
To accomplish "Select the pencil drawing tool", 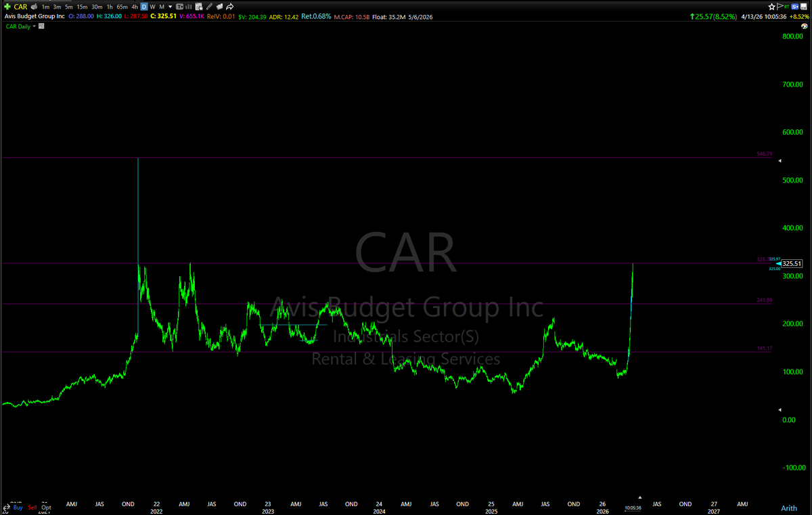I will 209,7.
